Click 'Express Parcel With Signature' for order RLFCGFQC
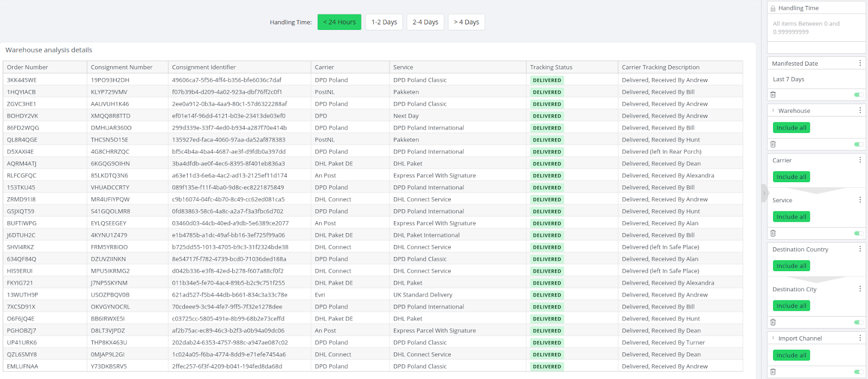Screen dimensions: 868x379 [435, 176]
